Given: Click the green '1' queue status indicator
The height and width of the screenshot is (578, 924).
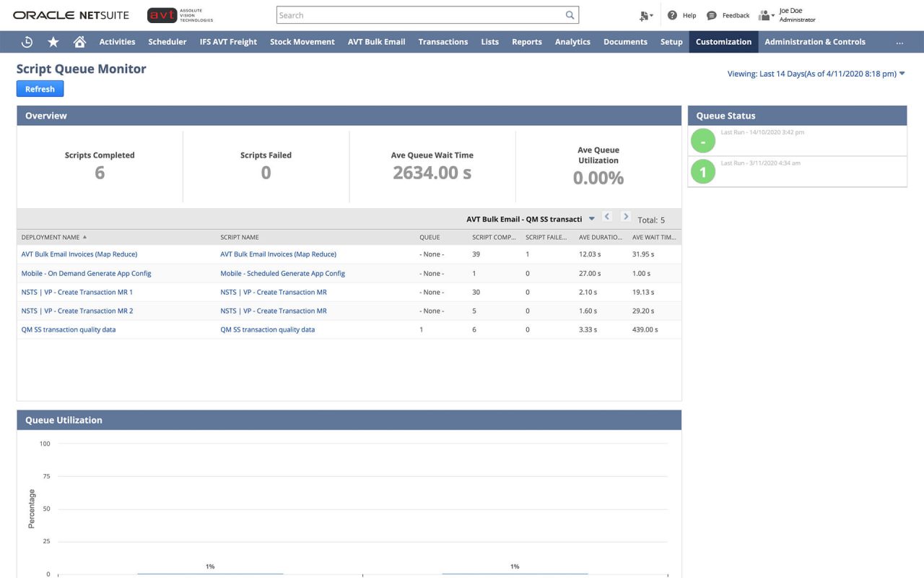Looking at the screenshot, I should pyautogui.click(x=702, y=171).
